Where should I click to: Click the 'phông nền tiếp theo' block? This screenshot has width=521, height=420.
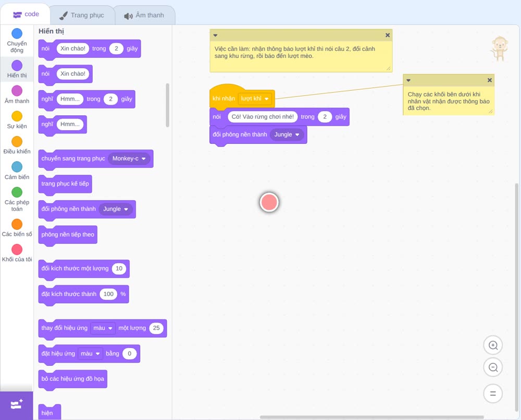[x=68, y=235]
